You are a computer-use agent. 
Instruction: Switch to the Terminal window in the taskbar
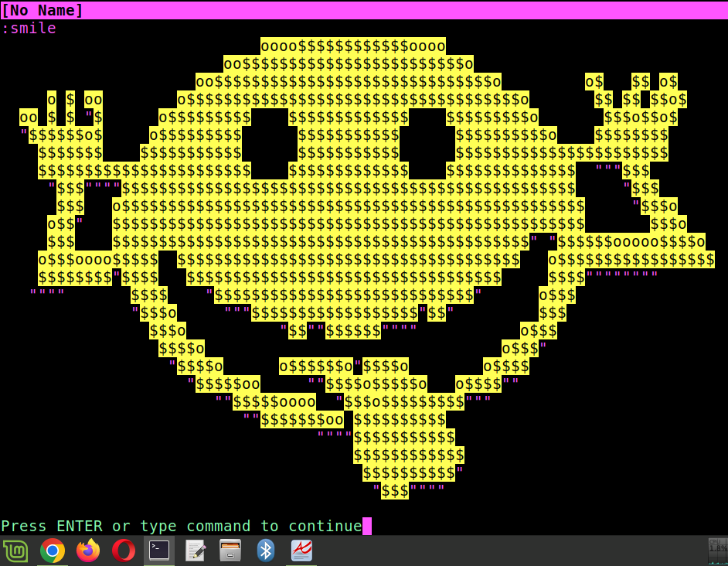coord(159,551)
